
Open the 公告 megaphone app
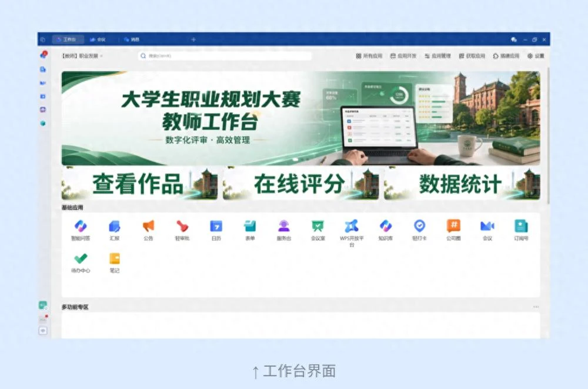148,230
